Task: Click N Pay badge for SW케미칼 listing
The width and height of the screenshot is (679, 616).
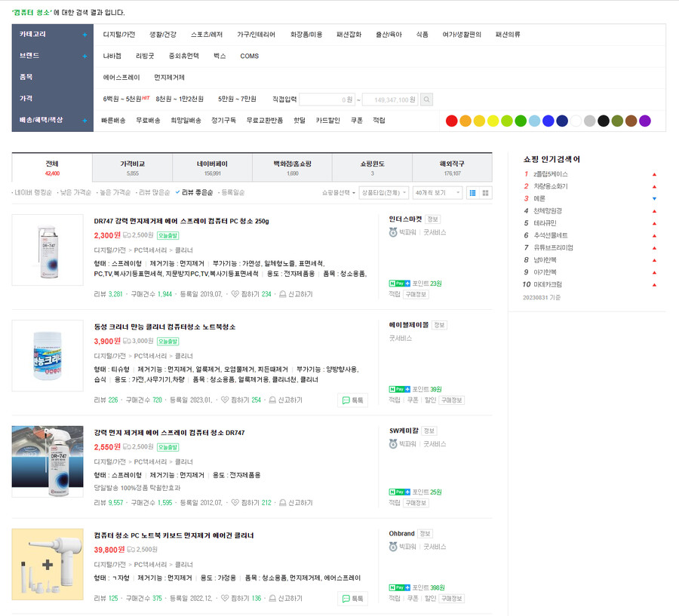Action: (x=399, y=492)
